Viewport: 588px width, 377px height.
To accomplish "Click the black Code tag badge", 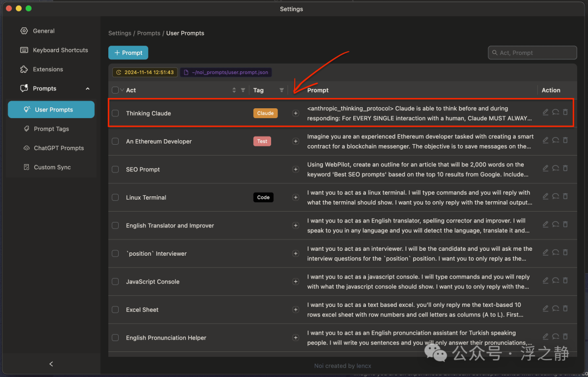I will (x=264, y=197).
